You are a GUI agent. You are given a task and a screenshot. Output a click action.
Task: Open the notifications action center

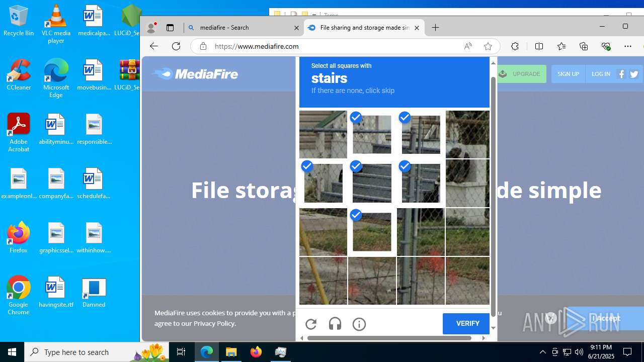(627, 352)
